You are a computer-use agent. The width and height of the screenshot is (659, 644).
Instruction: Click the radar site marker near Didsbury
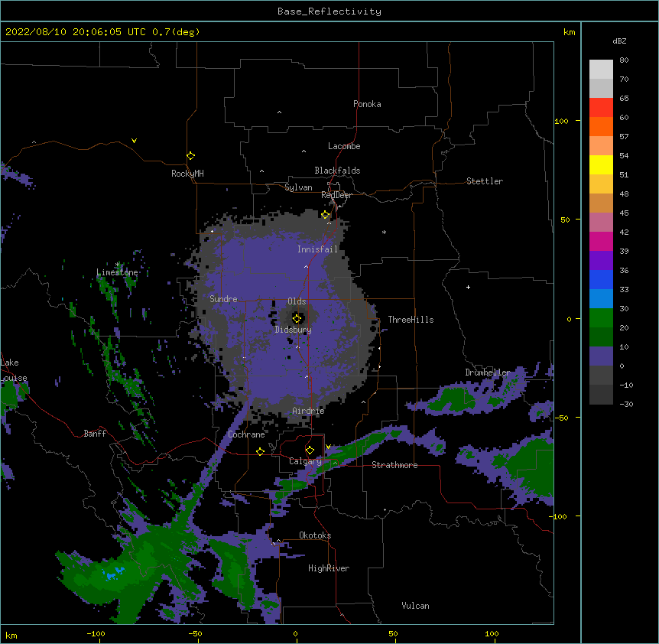click(297, 318)
